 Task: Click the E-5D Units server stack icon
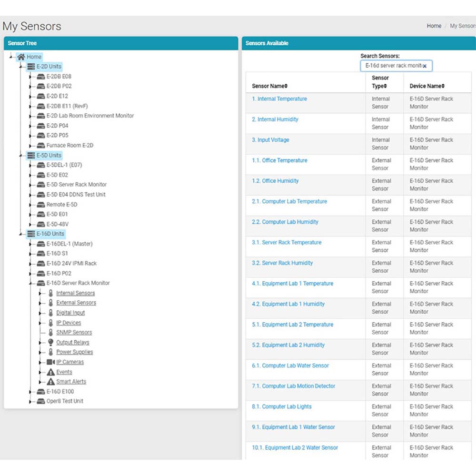[31, 156]
